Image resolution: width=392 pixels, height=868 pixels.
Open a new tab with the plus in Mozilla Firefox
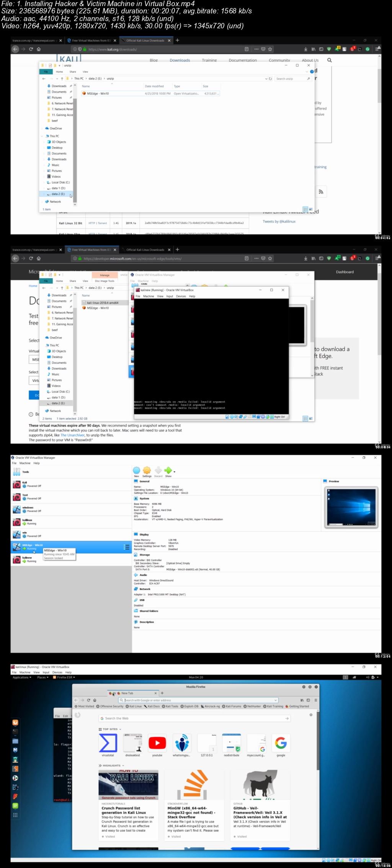click(x=162, y=693)
